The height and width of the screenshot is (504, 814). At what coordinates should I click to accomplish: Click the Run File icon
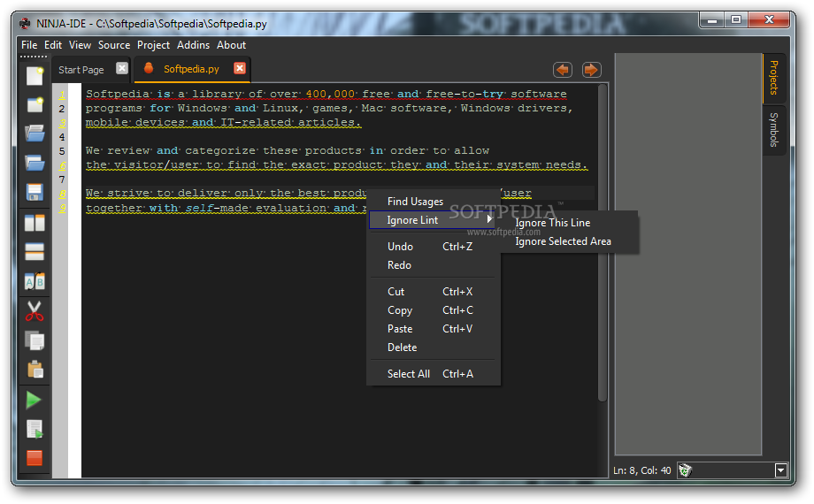point(35,429)
